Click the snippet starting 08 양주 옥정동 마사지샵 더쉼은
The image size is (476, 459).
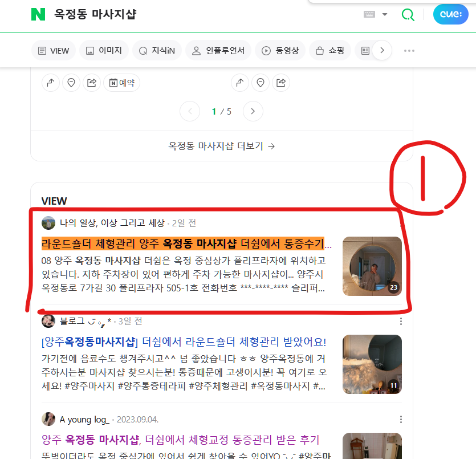coord(184,274)
